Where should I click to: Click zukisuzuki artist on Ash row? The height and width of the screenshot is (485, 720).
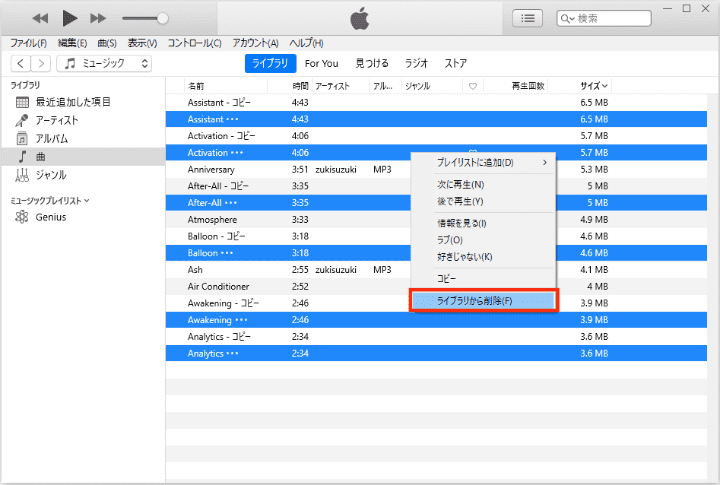336,270
